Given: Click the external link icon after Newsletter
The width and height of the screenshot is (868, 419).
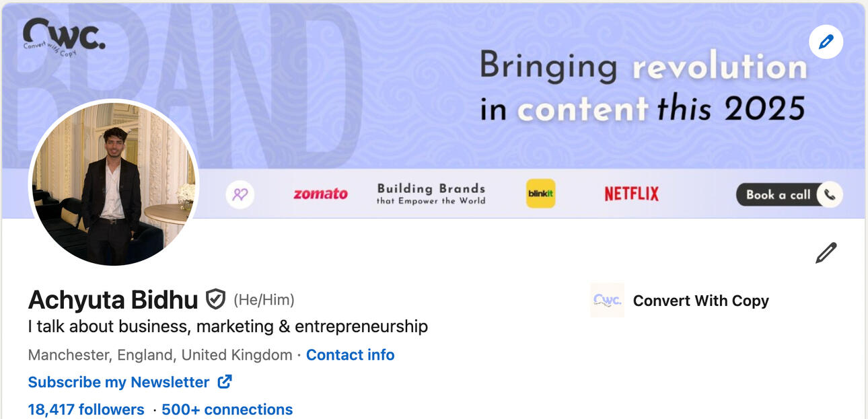Looking at the screenshot, I should click(x=225, y=382).
